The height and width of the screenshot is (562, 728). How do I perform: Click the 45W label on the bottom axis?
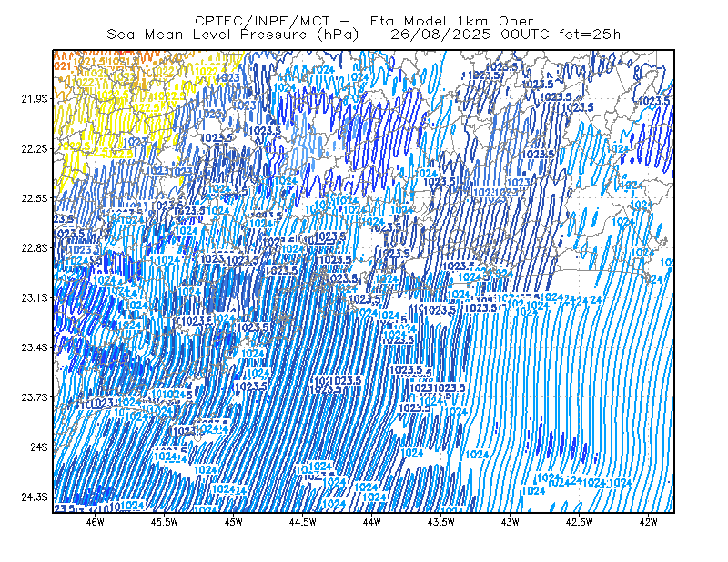[233, 522]
